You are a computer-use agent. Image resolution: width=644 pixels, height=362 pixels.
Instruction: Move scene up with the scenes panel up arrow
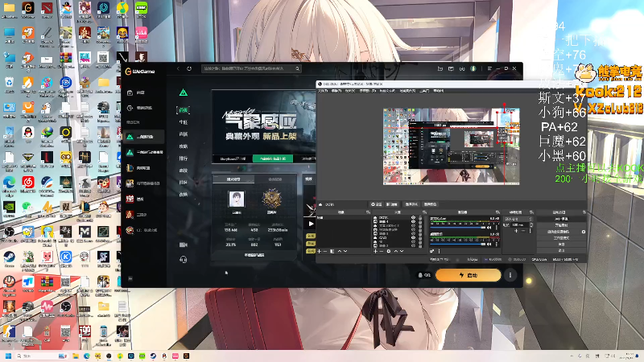tap(339, 251)
